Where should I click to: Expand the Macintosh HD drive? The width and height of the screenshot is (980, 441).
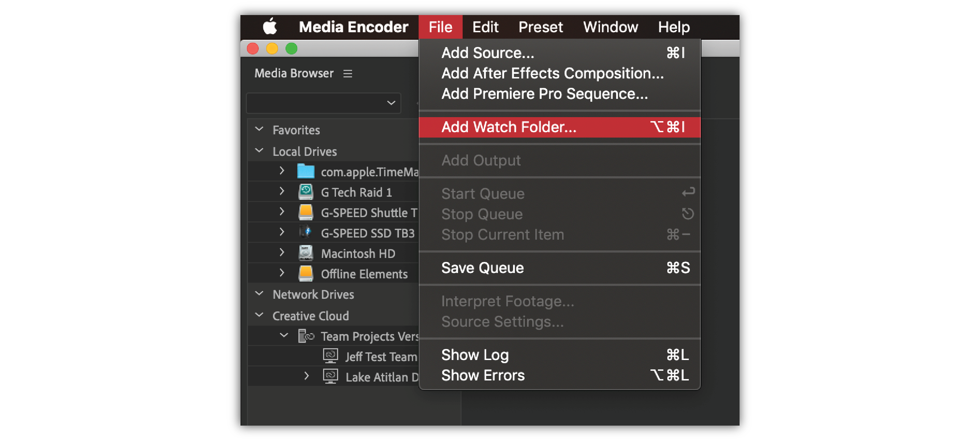(282, 252)
